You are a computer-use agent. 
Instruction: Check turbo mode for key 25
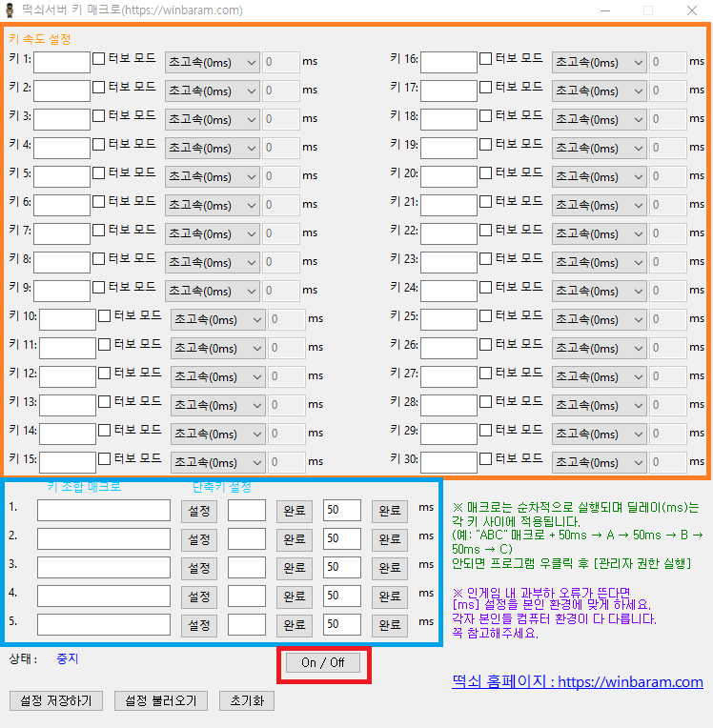485,315
